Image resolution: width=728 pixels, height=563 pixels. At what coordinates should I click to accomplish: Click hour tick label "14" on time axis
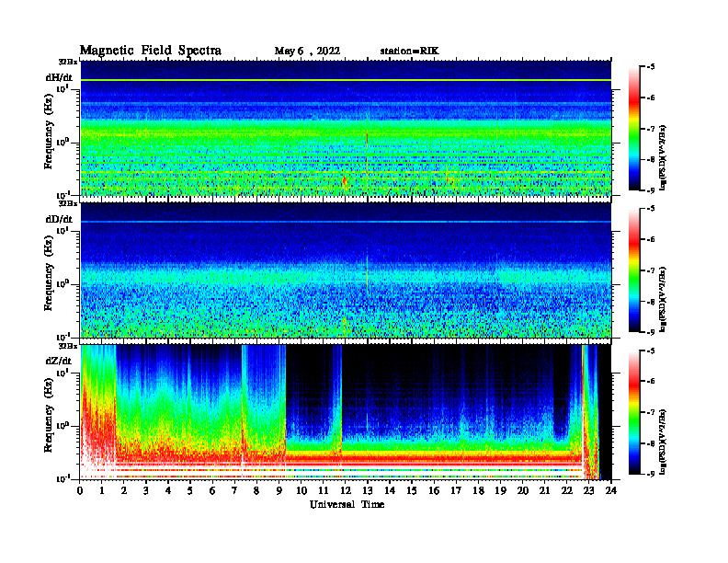click(390, 490)
